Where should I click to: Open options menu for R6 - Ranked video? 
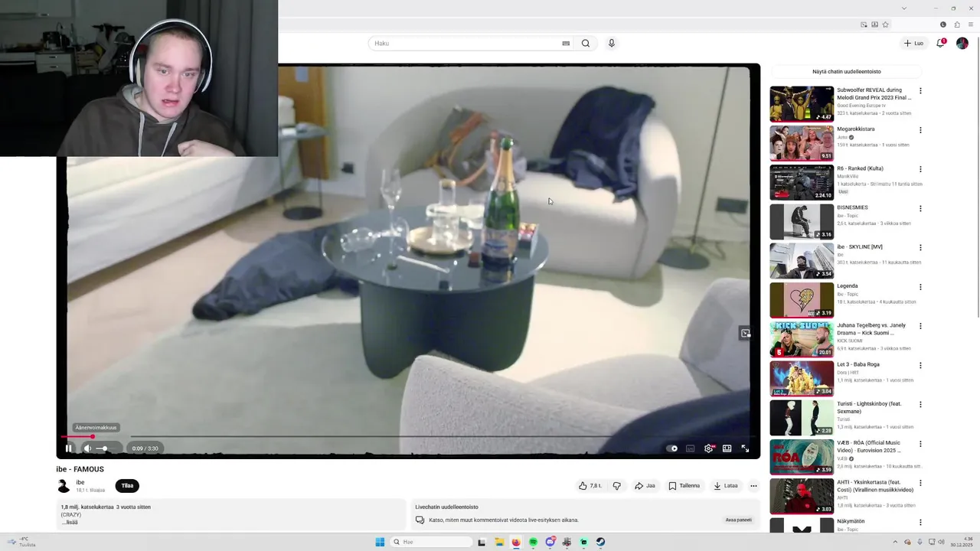click(920, 169)
